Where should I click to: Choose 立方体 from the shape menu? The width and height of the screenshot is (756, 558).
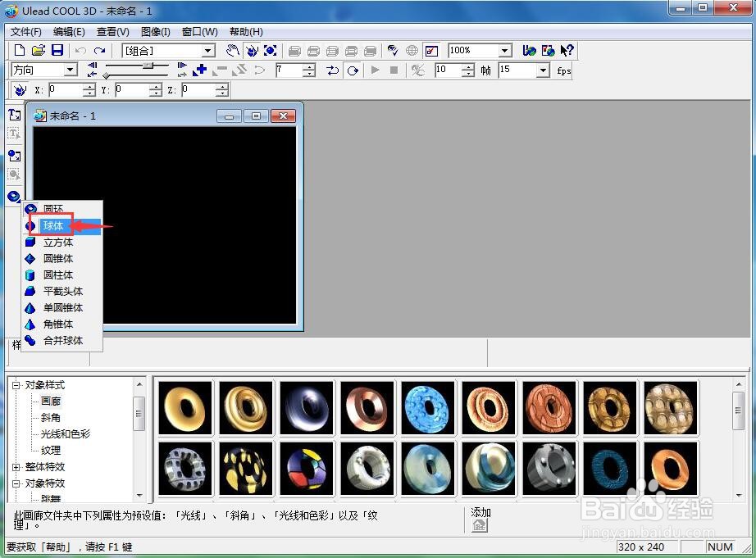pos(62,243)
